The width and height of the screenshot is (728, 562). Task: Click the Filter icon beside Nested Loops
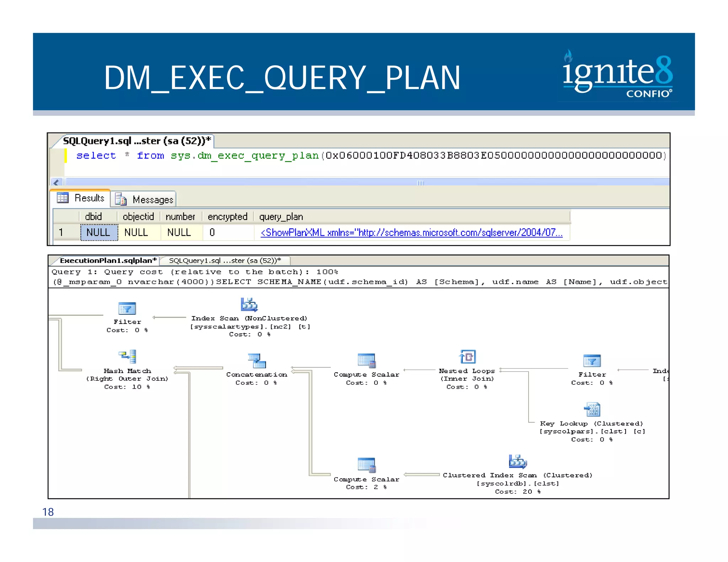[x=592, y=361]
